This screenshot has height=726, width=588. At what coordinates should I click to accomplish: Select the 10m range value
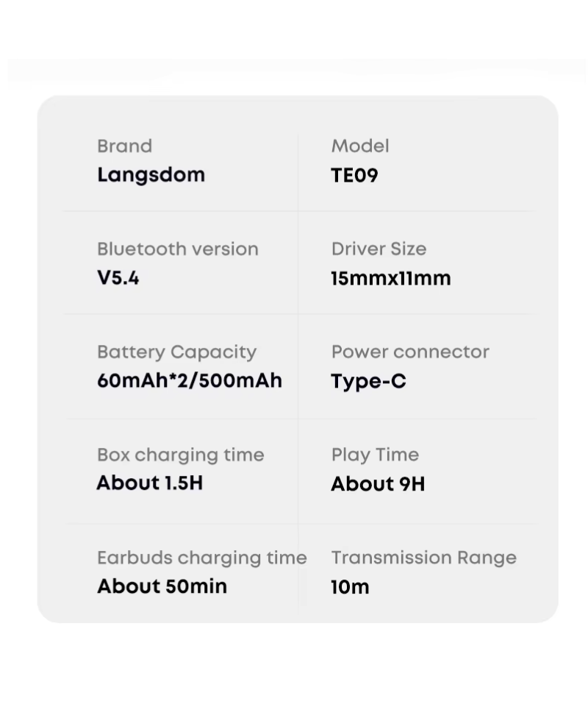pos(350,588)
